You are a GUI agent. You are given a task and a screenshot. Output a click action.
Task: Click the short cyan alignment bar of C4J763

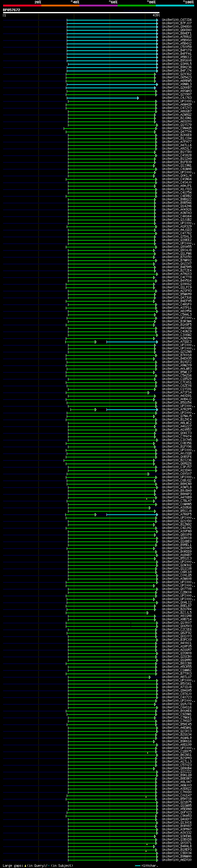click(103, 98)
